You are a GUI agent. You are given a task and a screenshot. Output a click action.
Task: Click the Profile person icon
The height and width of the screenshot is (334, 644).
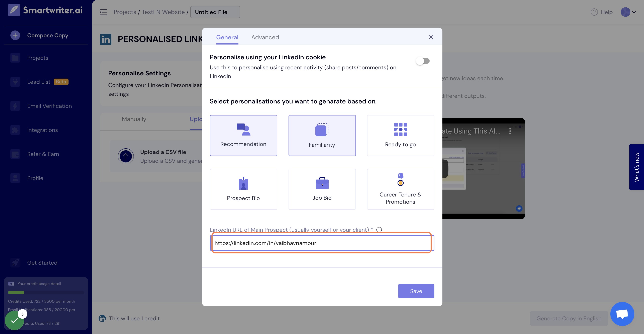15,178
